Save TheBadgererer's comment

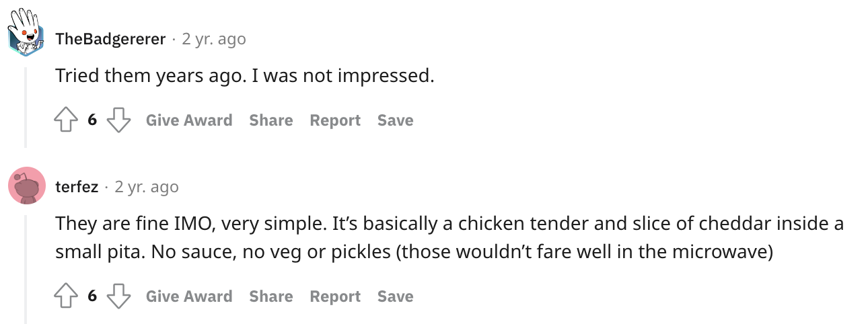[395, 120]
